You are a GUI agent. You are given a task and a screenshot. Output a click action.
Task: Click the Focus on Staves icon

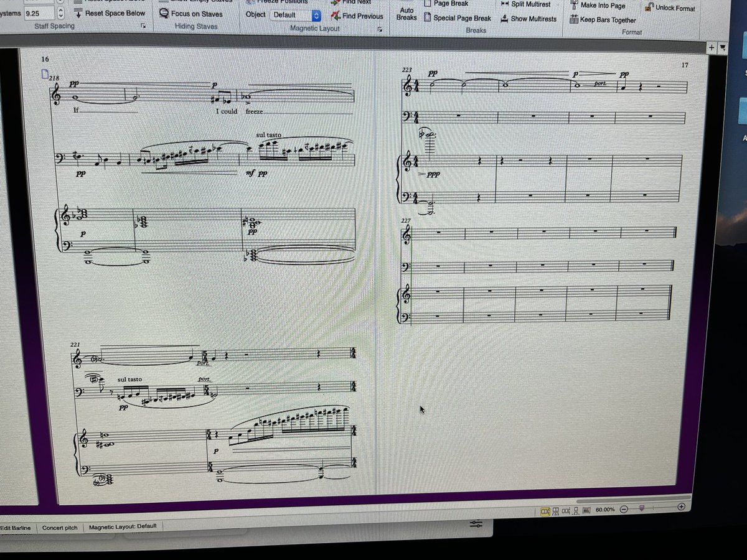(x=164, y=13)
